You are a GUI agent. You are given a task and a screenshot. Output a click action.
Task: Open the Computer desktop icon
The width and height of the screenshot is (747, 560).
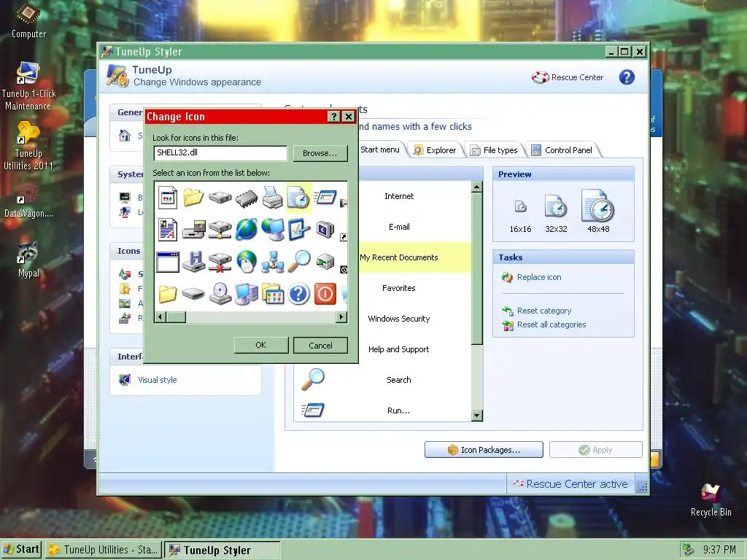[x=28, y=21]
